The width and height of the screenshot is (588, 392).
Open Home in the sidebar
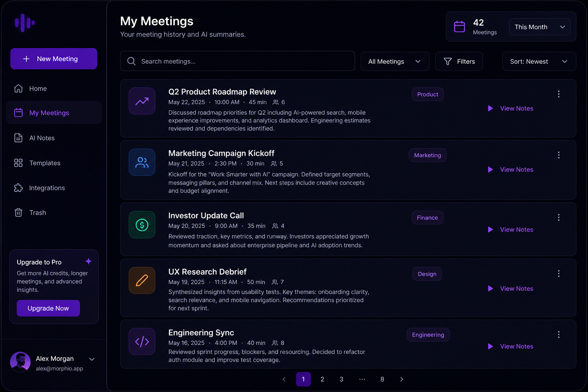point(54,88)
